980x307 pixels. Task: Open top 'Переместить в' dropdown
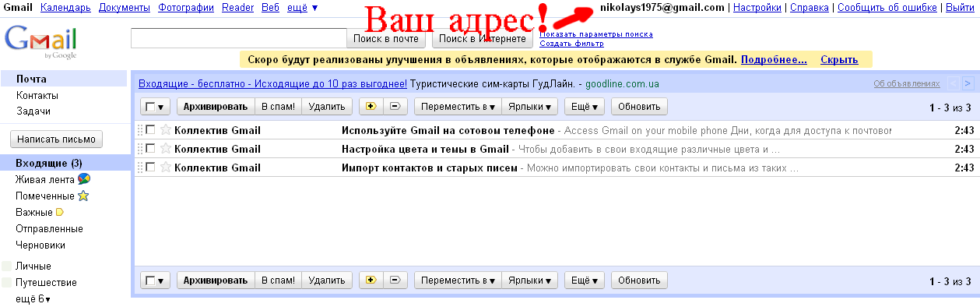click(x=458, y=107)
